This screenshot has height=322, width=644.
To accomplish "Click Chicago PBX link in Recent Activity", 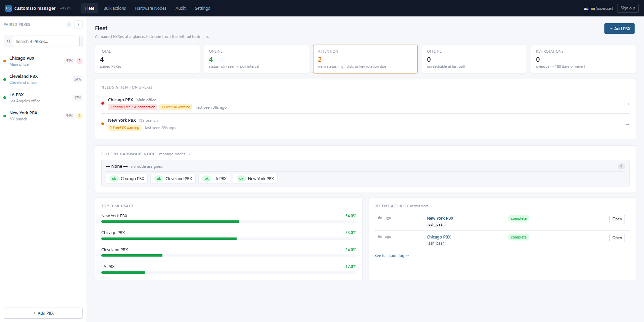I will click(x=439, y=237).
